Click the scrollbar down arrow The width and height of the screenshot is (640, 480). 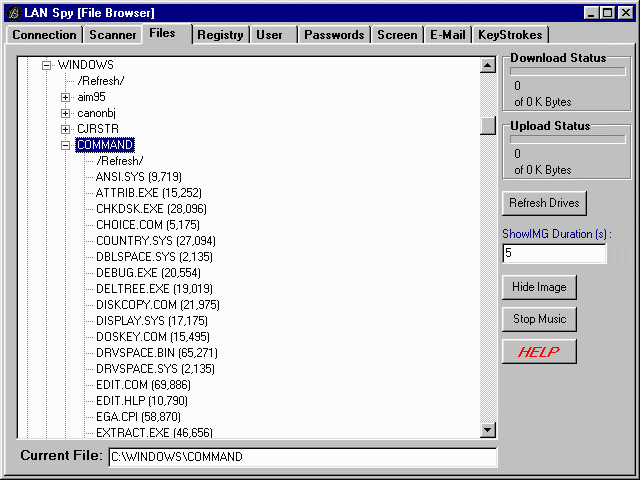[488, 429]
